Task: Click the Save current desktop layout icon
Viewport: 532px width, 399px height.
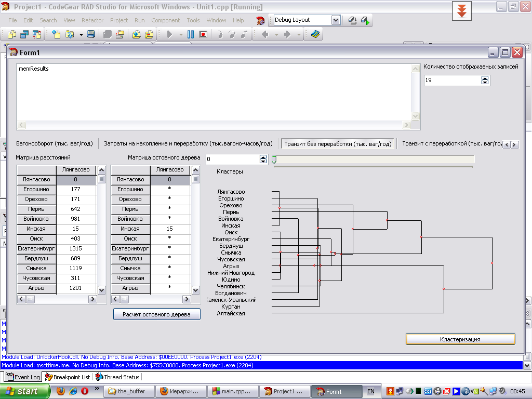Action: point(353,20)
